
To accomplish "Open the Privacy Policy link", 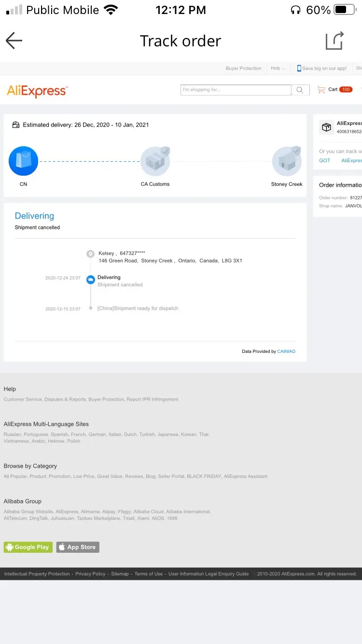I will [x=90, y=574].
